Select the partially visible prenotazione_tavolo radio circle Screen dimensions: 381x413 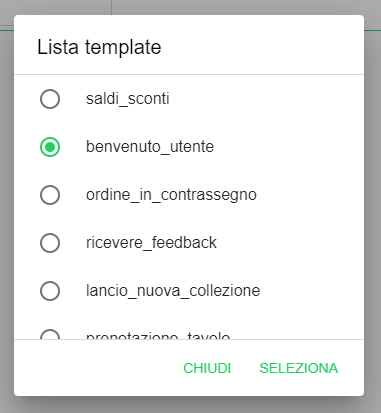[50, 334]
